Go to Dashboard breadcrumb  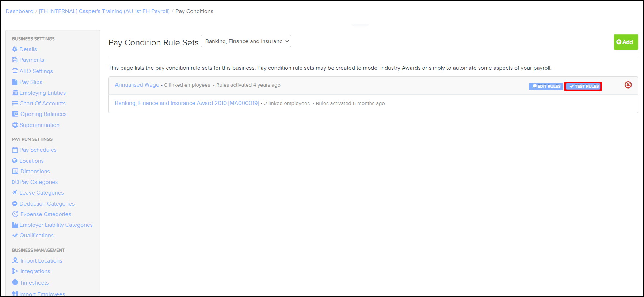19,11
